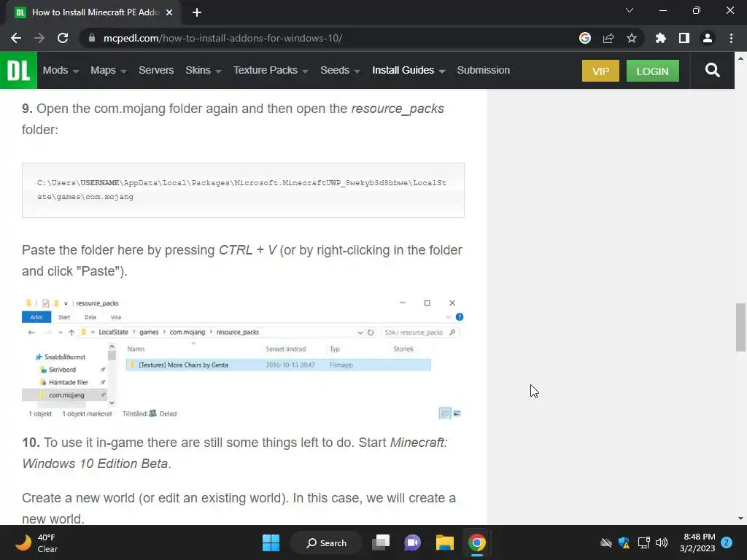
Task: Open File Explorer from taskbar
Action: point(444,542)
